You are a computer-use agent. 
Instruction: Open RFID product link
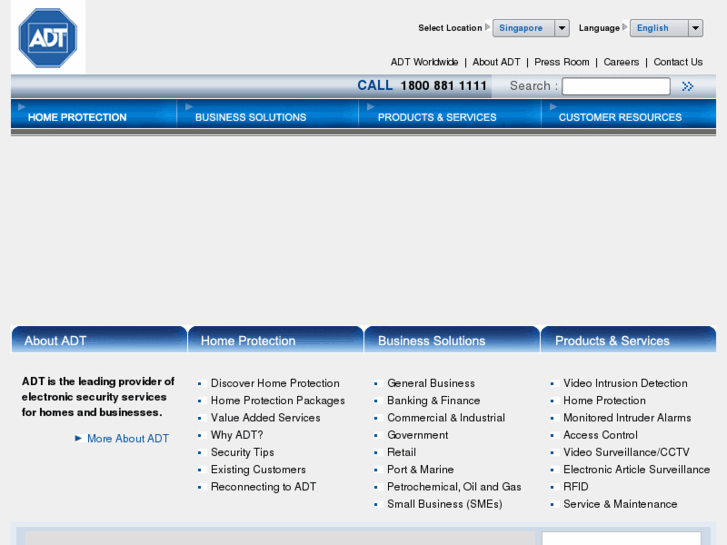[x=575, y=487]
